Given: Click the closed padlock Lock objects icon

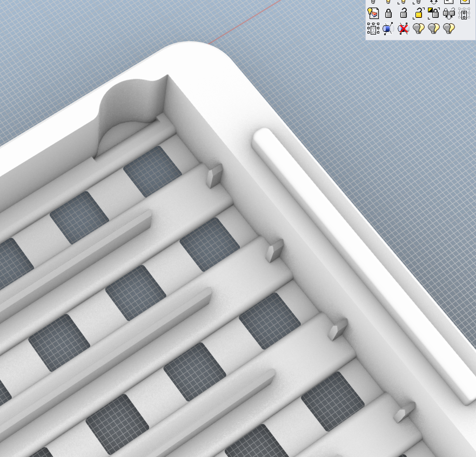Looking at the screenshot, I should tap(388, 14).
